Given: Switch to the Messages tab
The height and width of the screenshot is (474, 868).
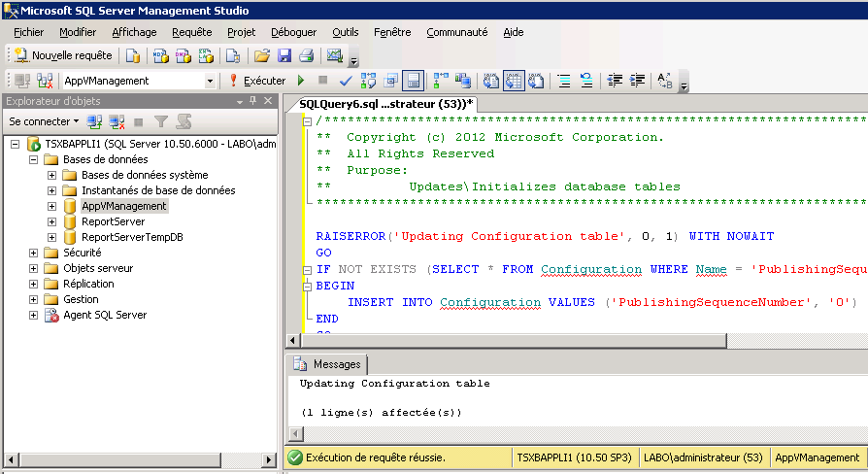Looking at the screenshot, I should [326, 364].
